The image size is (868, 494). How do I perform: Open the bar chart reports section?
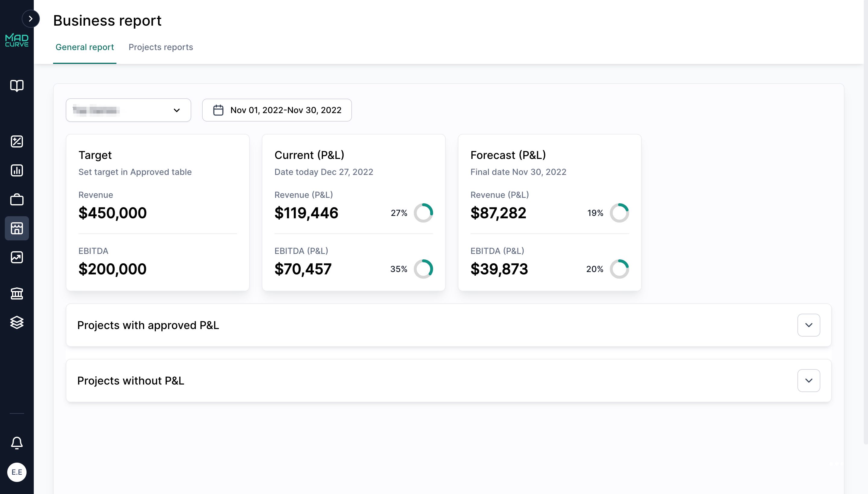[x=17, y=170]
